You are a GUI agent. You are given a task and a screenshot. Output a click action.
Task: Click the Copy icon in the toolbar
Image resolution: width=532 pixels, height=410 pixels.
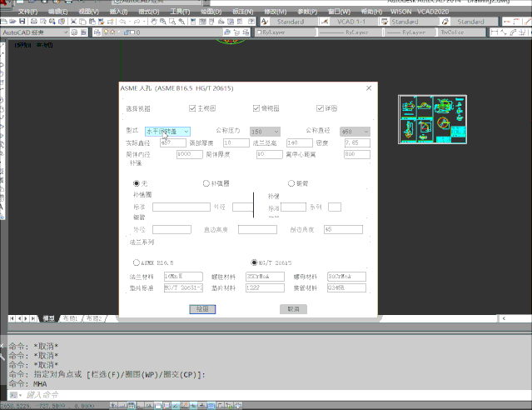tap(82, 22)
